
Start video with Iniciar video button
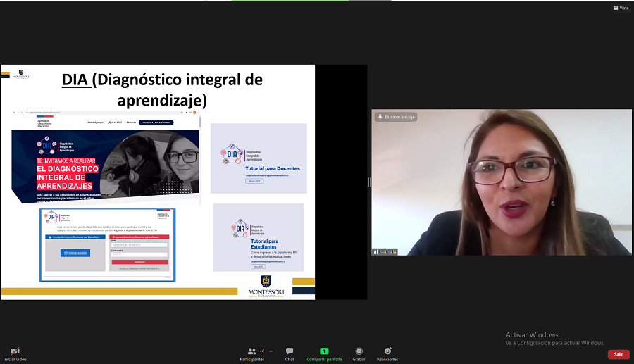pyautogui.click(x=15, y=354)
